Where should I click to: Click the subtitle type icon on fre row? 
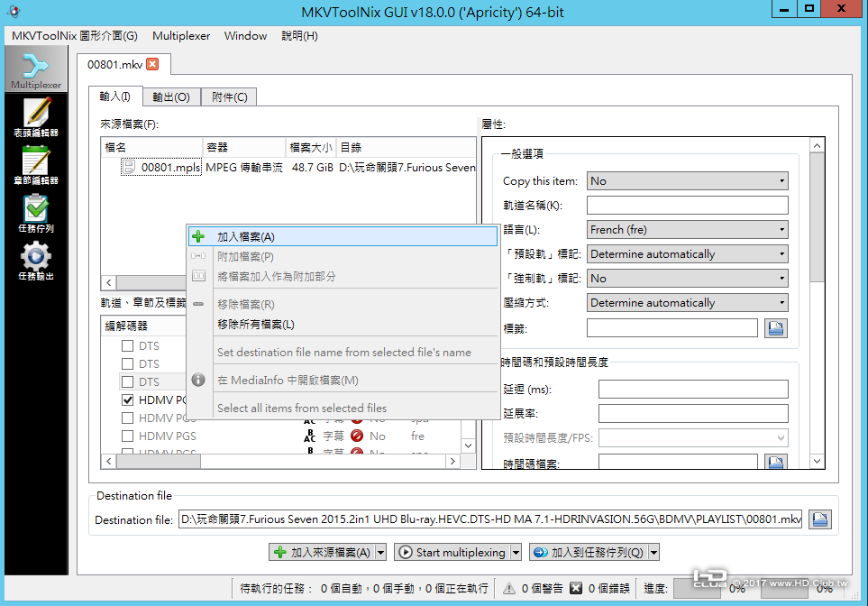(x=309, y=436)
